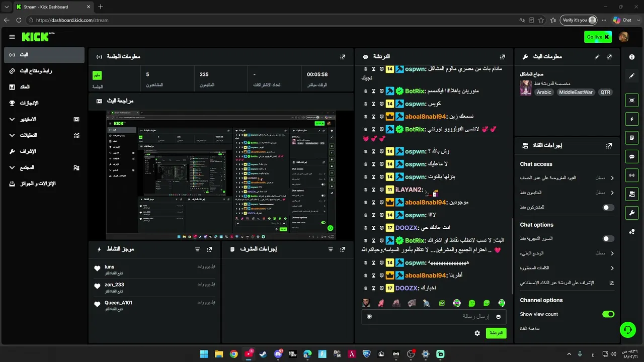
Task: Pop out the الدردشة chat panel
Action: (x=502, y=57)
